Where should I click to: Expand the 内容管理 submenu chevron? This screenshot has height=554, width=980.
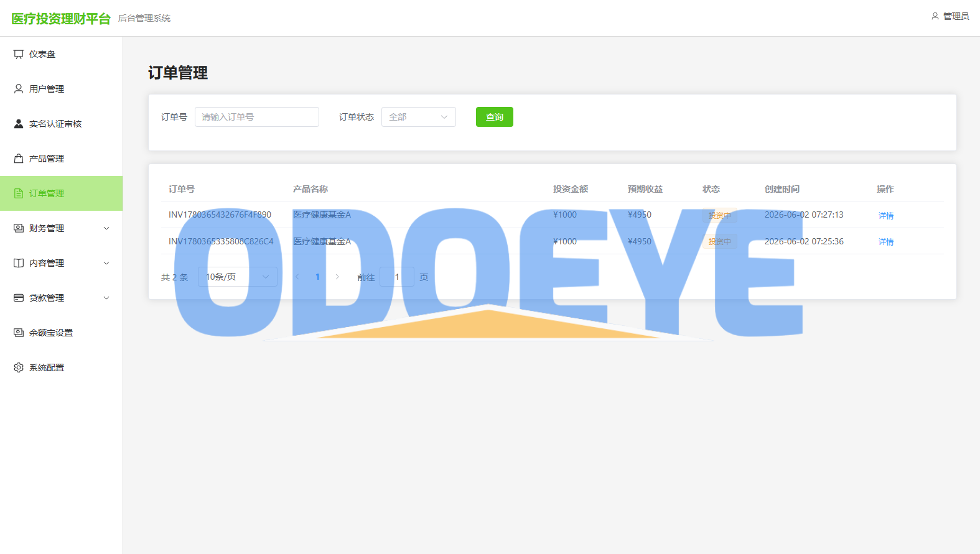pos(106,263)
